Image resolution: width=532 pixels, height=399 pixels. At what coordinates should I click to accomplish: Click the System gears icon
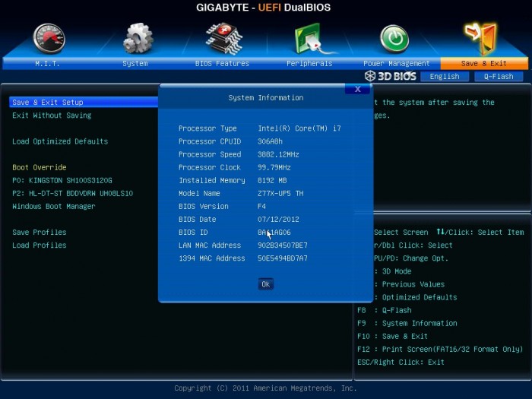click(138, 38)
